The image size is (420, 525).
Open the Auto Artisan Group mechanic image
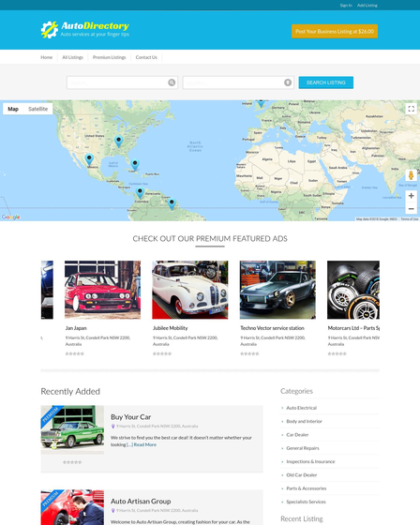[72, 507]
